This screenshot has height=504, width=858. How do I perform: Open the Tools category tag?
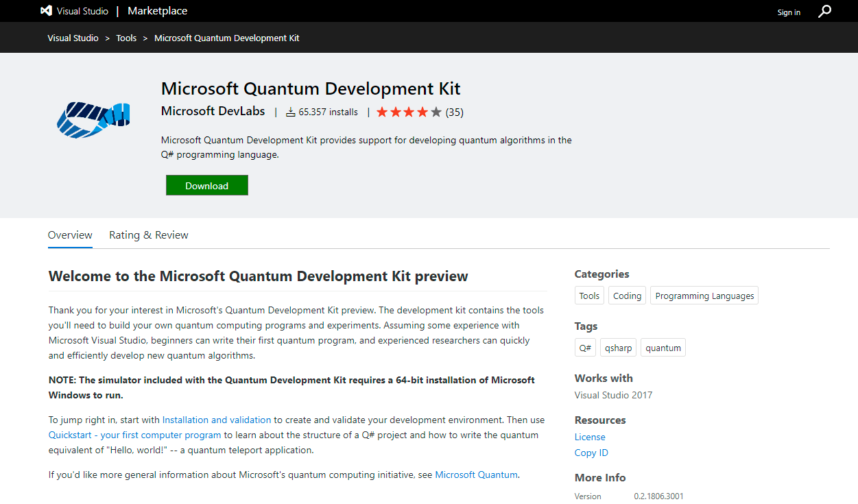(x=589, y=296)
